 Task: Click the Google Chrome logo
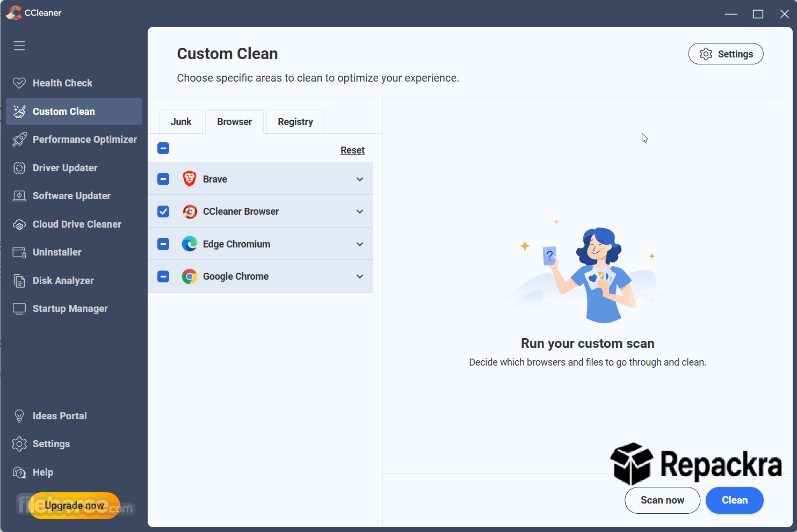[190, 276]
